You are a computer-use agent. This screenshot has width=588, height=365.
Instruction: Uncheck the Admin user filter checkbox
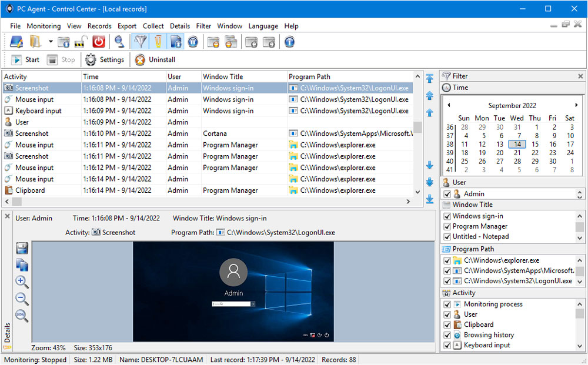[x=447, y=194]
